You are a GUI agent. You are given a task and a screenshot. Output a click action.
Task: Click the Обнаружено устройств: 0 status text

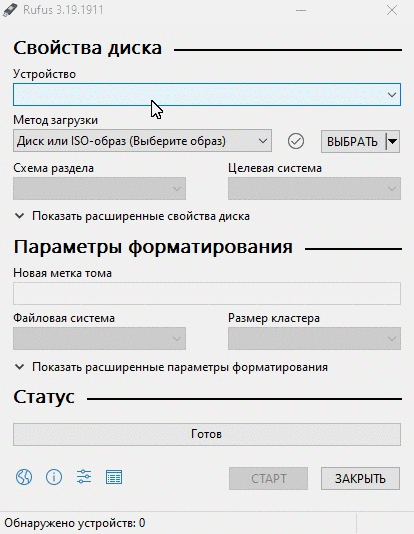pos(75,523)
